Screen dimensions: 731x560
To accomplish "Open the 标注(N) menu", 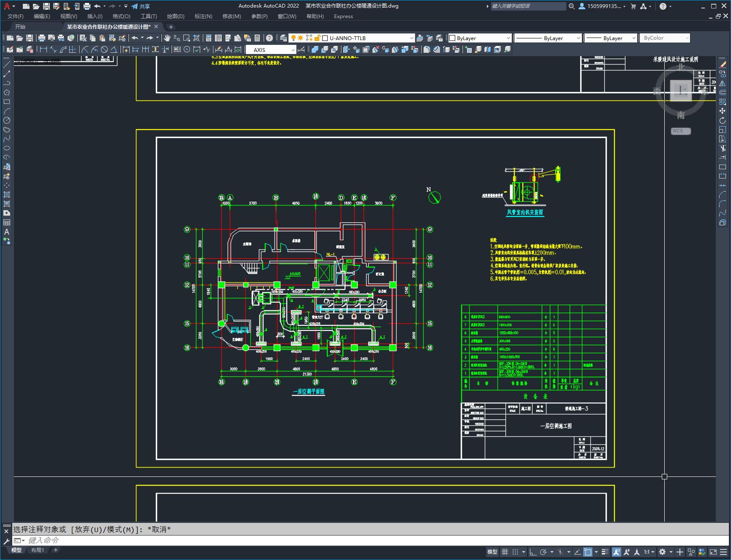I will [x=203, y=16].
